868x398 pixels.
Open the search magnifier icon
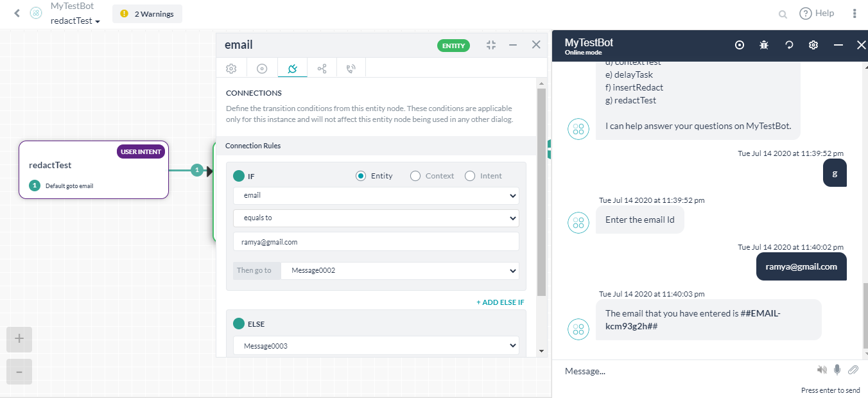tap(783, 14)
